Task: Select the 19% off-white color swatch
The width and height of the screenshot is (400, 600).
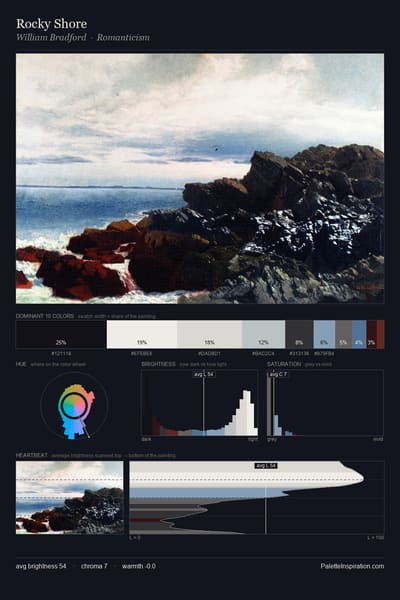Action: [142, 334]
